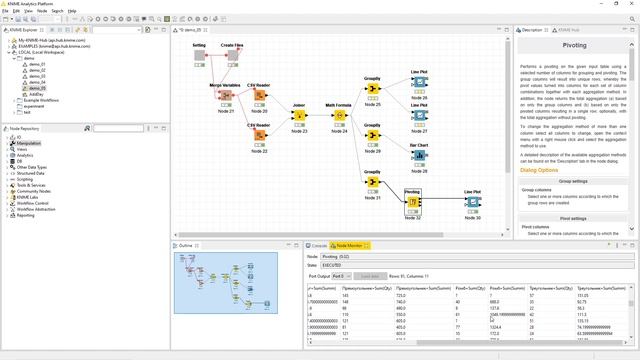Click the Node Repository search field
The height and width of the screenshot is (360, 640).
[x=118, y=129]
